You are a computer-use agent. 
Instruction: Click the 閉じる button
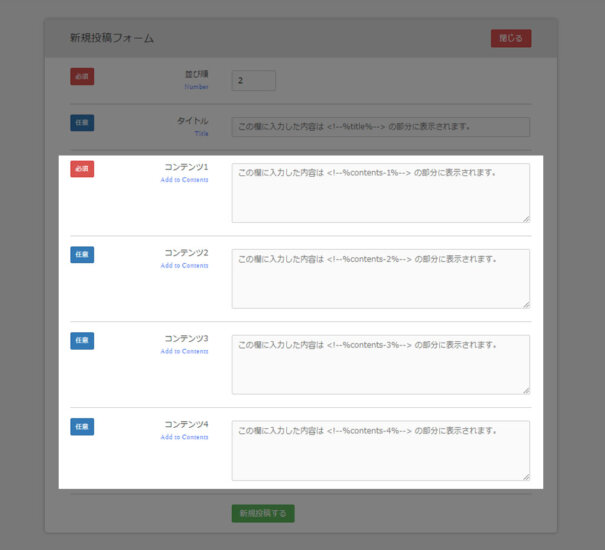pos(510,38)
